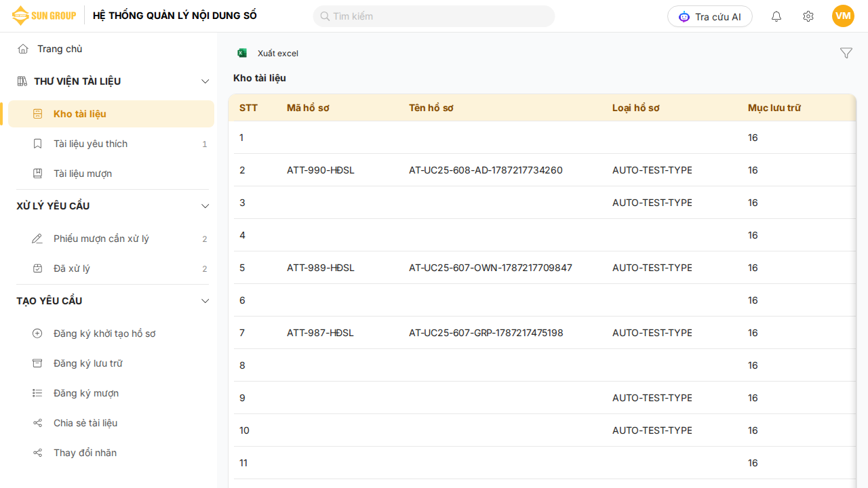This screenshot has width=868, height=488.
Task: Open the table filter funnel icon
Action: click(x=846, y=53)
